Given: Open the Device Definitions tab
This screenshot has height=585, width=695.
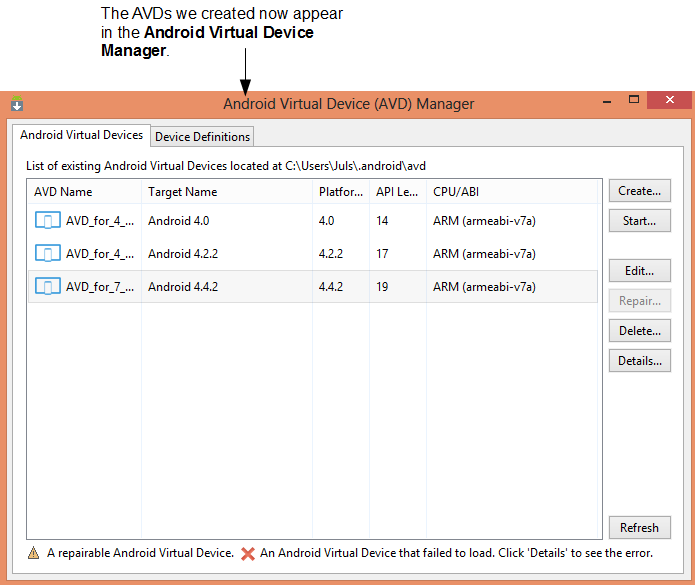Looking at the screenshot, I should (203, 136).
